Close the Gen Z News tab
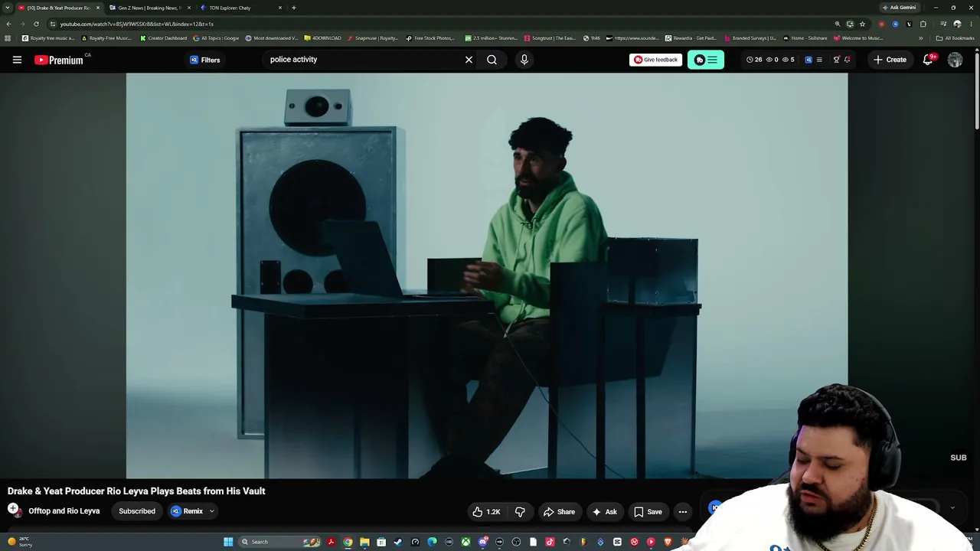The image size is (980, 551). click(189, 8)
